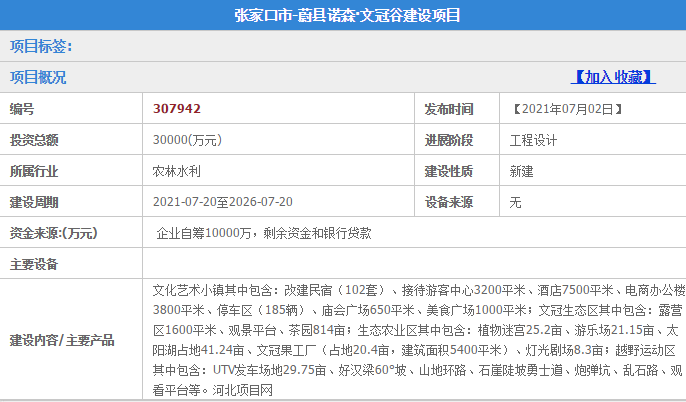Select the period 2021-07-20至2026-07-20
Image resolution: width=686 pixels, height=402 pixels.
tap(223, 202)
